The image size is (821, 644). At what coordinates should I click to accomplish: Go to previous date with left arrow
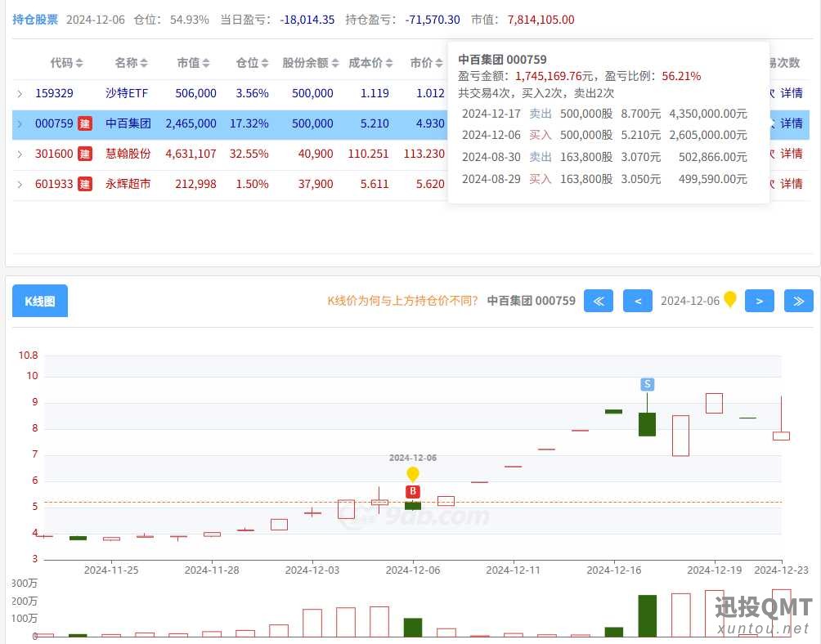(638, 301)
